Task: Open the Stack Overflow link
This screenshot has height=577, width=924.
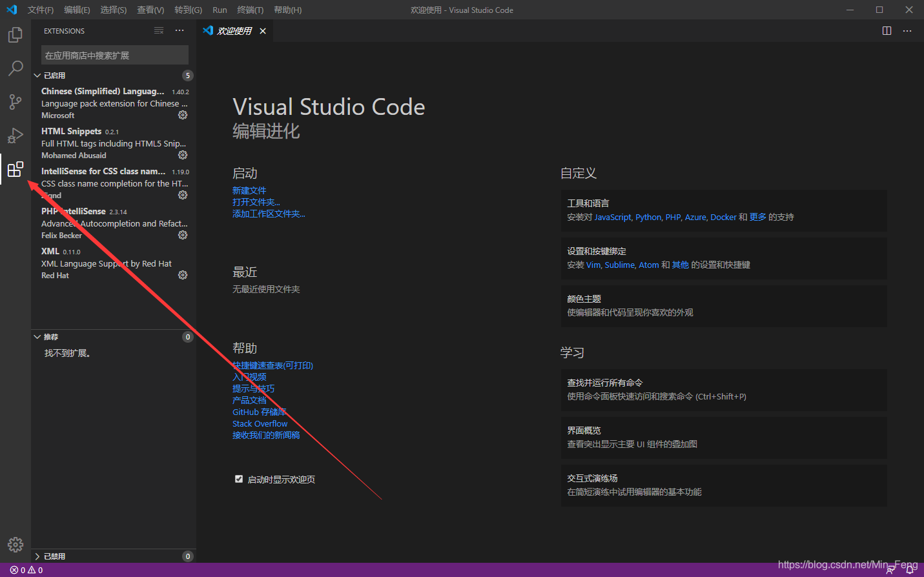Action: click(x=260, y=423)
